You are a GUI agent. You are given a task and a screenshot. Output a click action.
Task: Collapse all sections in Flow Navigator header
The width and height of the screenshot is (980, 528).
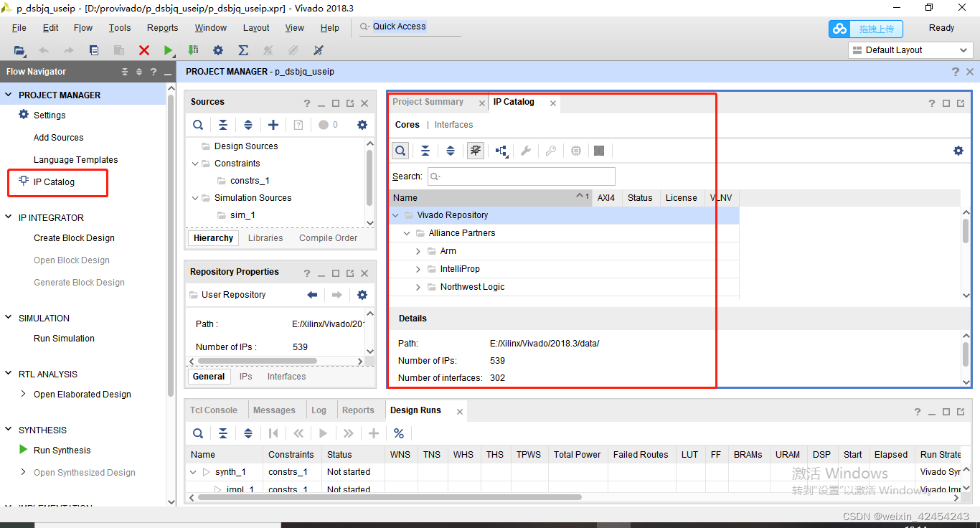tap(125, 72)
